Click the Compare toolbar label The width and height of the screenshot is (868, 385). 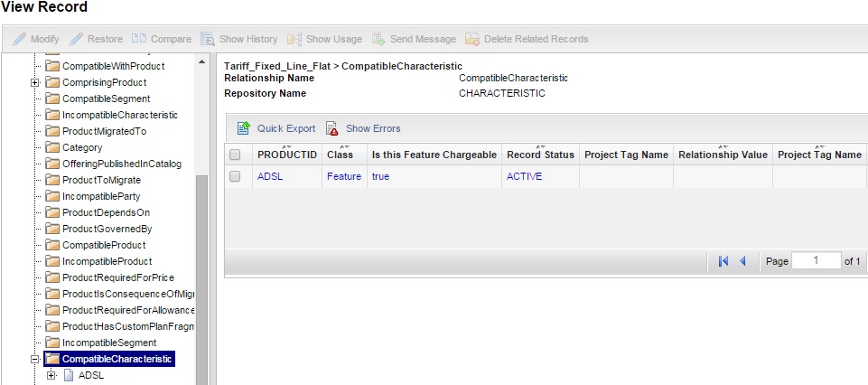pos(171,39)
